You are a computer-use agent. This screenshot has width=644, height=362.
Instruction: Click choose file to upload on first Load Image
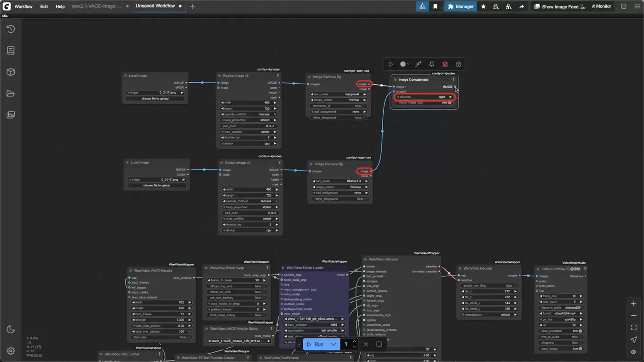pos(155,98)
